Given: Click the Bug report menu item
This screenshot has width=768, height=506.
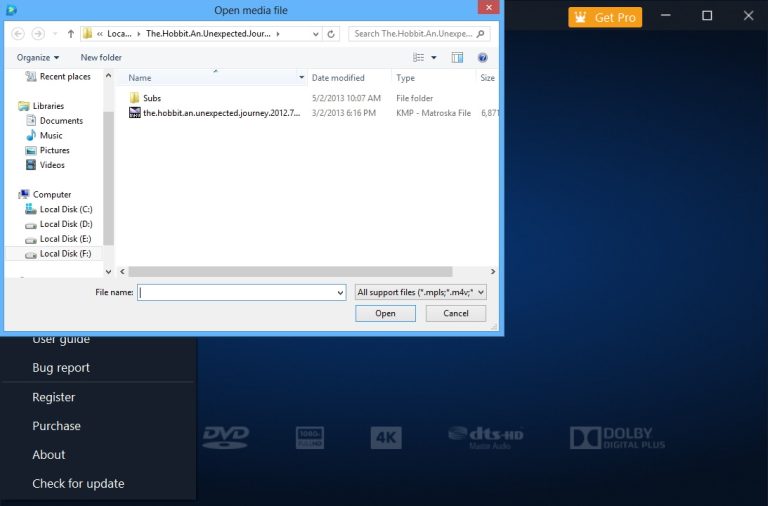Looking at the screenshot, I should (x=61, y=368).
